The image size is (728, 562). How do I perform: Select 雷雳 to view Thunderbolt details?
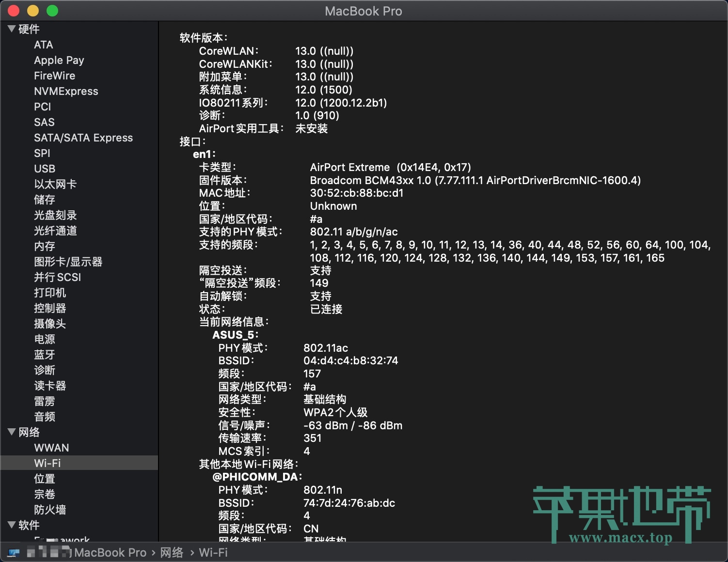pyautogui.click(x=44, y=401)
